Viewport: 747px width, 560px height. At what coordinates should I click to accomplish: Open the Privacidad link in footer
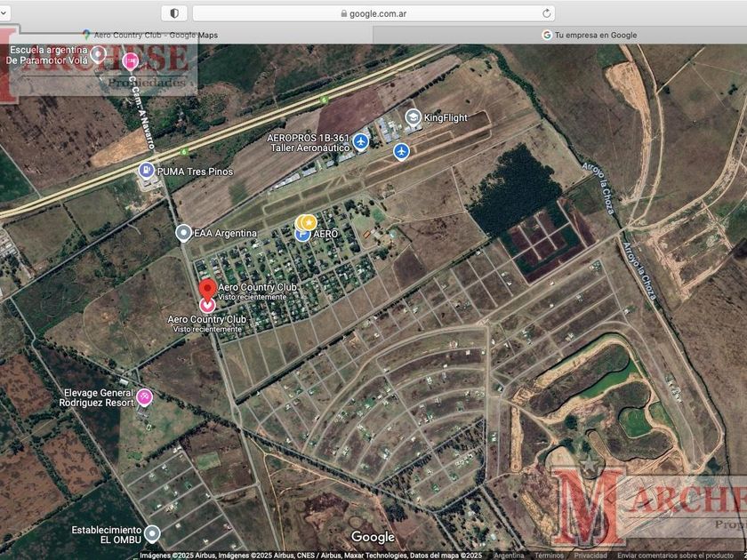point(590,556)
